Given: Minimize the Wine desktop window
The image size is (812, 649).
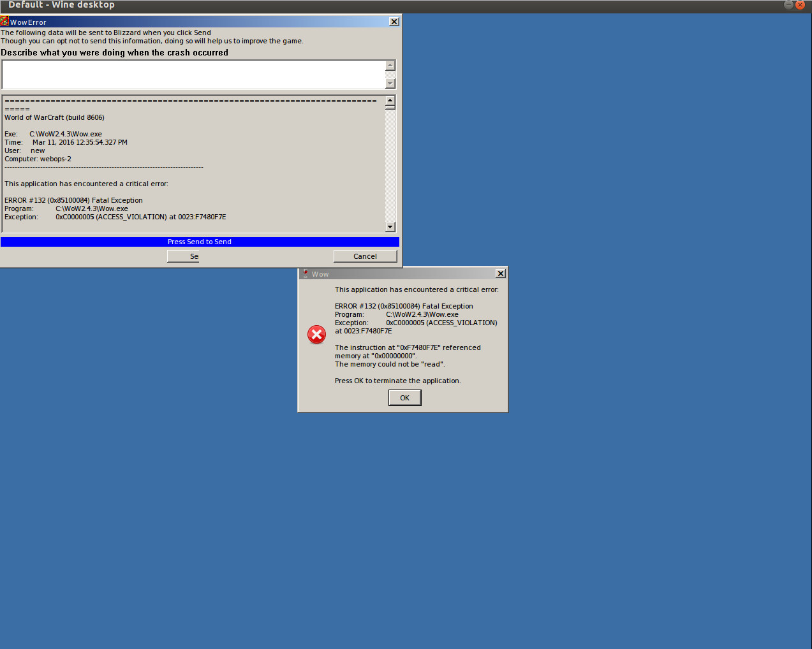Looking at the screenshot, I should click(x=788, y=4).
